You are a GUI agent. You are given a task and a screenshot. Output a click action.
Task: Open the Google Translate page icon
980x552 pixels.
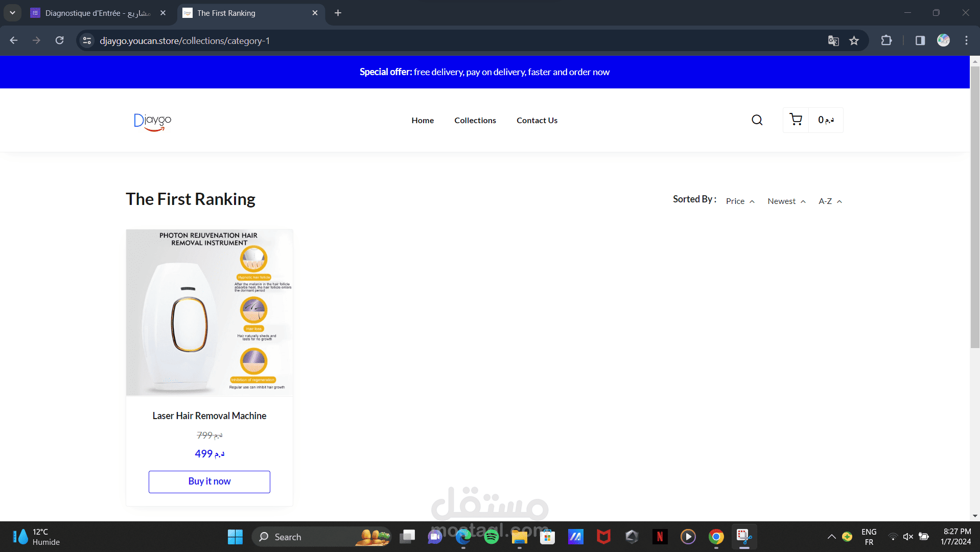pos(833,41)
